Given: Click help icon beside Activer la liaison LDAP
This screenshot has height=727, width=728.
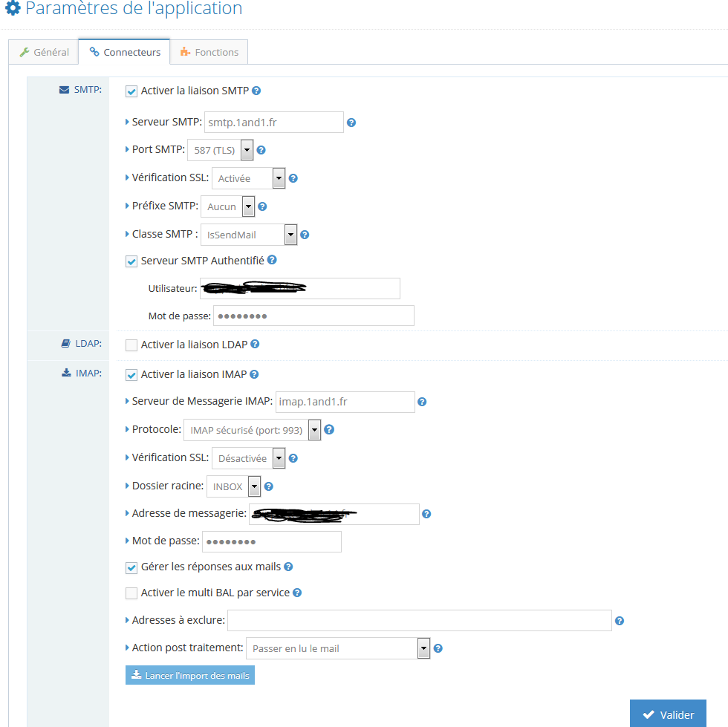Looking at the screenshot, I should click(255, 345).
